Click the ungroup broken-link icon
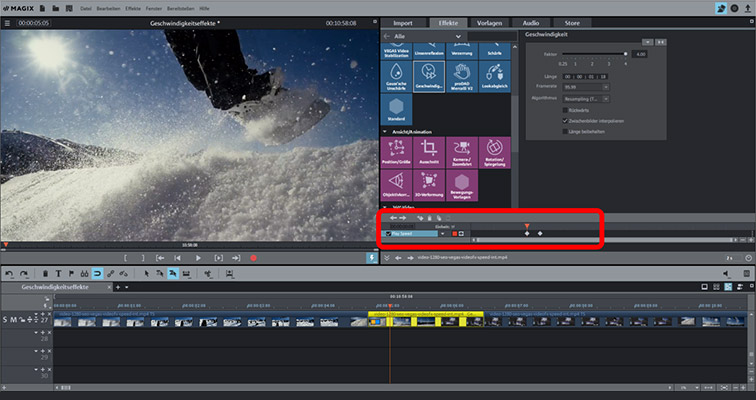Screen dimensions: 756x400 pyautogui.click(x=123, y=274)
